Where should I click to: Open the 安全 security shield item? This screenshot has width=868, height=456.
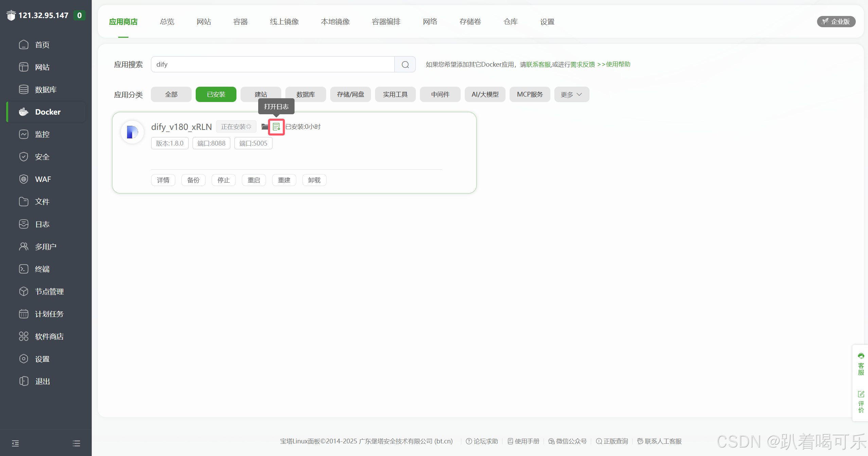tap(42, 157)
